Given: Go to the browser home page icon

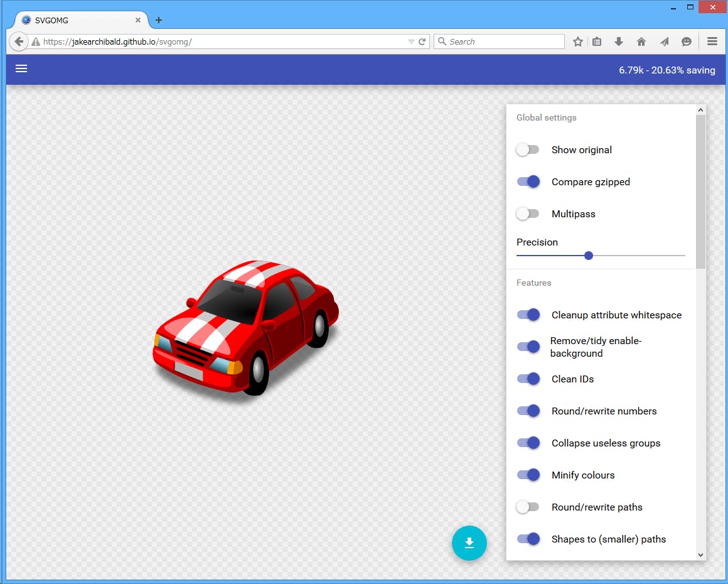Looking at the screenshot, I should 641,41.
